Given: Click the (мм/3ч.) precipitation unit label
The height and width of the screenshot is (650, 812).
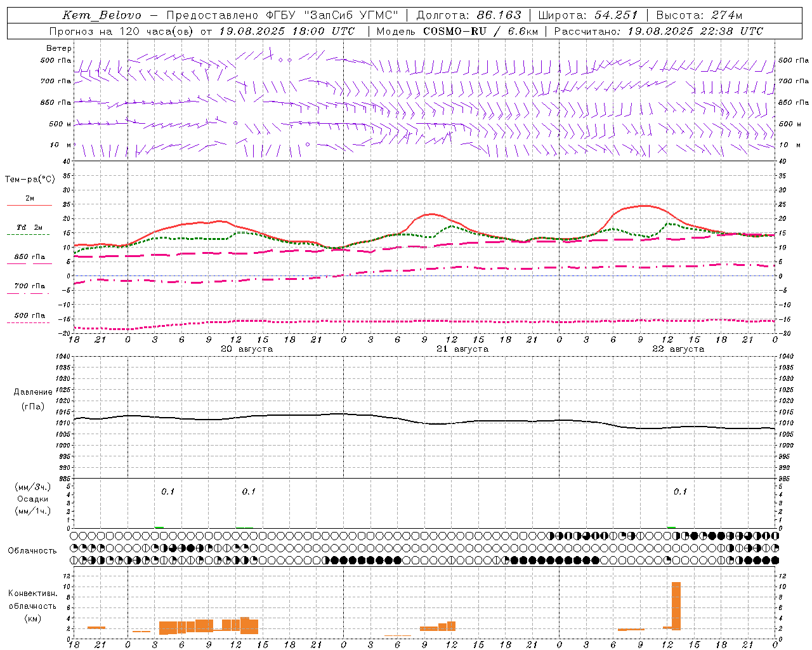Looking at the screenshot, I should pos(33,487).
